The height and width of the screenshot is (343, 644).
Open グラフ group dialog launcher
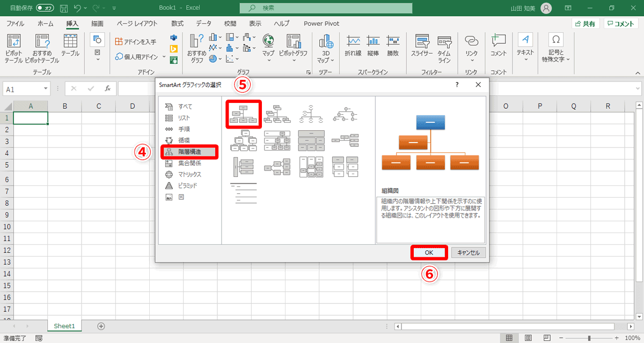309,72
